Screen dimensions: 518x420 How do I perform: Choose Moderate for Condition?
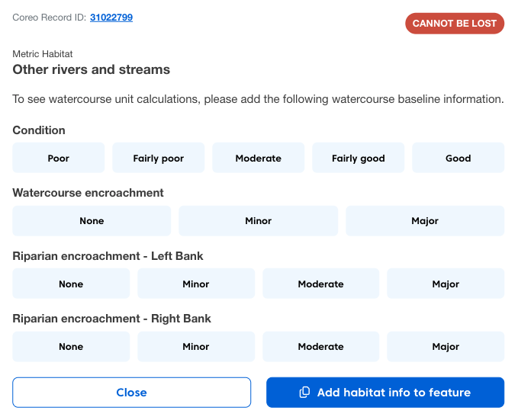259,159
